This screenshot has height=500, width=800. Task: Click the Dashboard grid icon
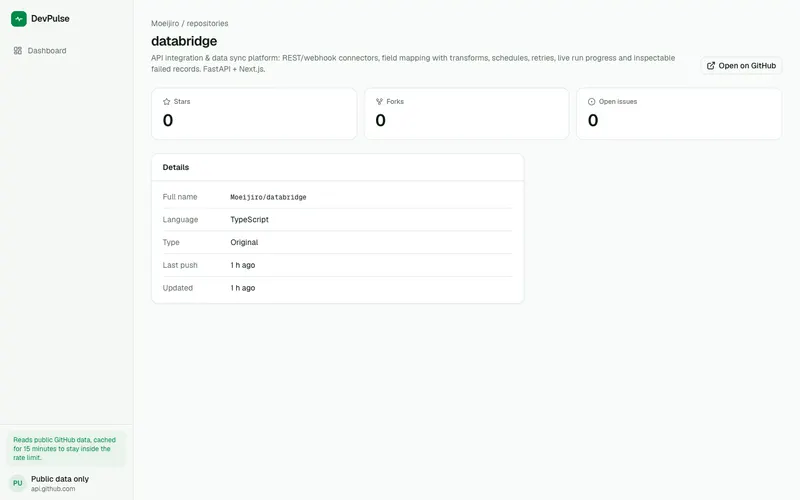[x=18, y=51]
